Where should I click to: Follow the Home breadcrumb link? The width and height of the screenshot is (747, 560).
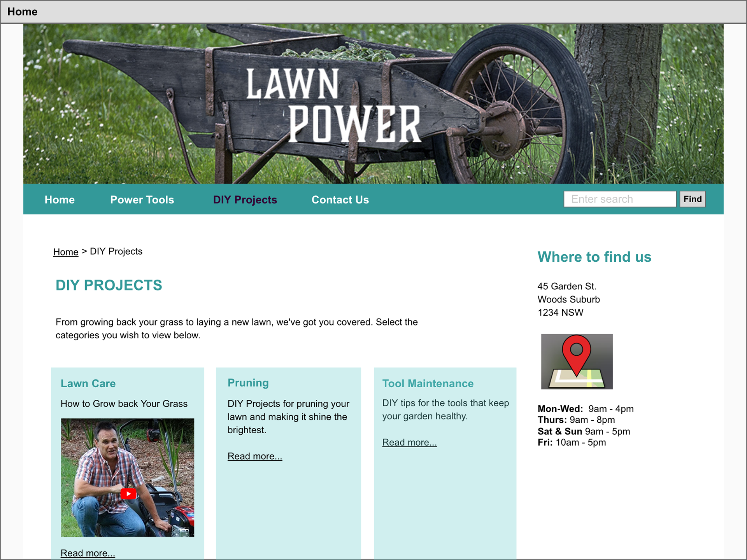[x=66, y=252]
